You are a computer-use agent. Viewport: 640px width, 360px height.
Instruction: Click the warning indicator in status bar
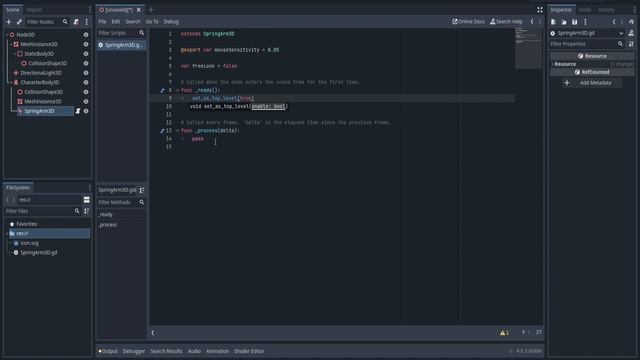click(x=504, y=333)
